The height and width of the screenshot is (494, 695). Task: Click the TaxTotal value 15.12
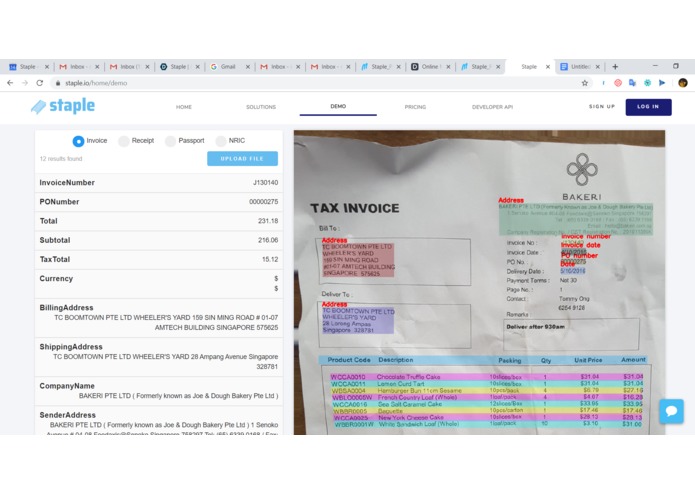pos(270,259)
